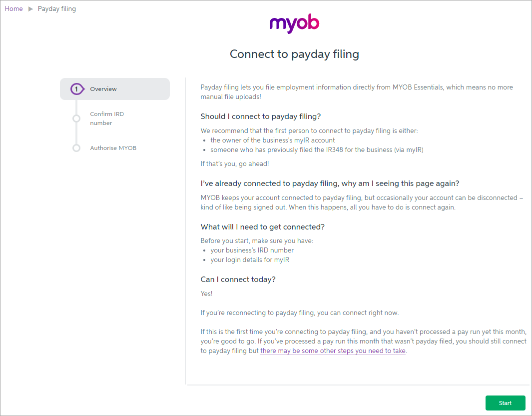Click the 'Should I connect to payday filing?' heading
532x416 pixels.
260,116
